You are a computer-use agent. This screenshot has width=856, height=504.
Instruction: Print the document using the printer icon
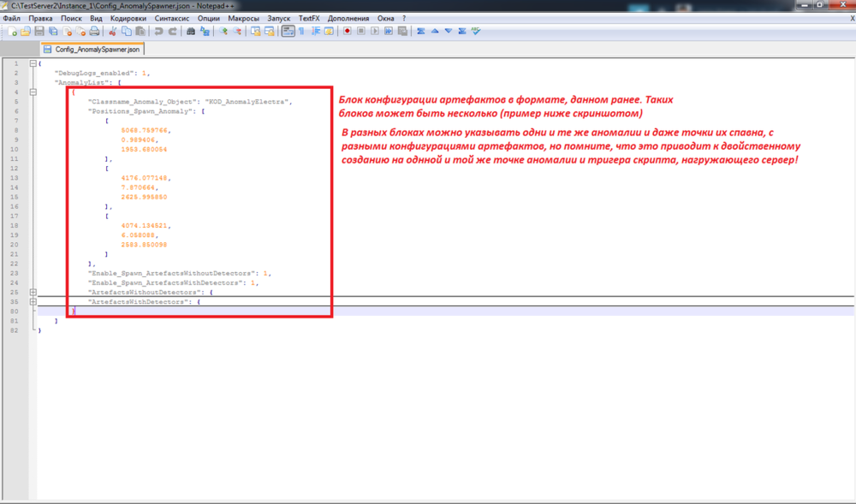94,32
